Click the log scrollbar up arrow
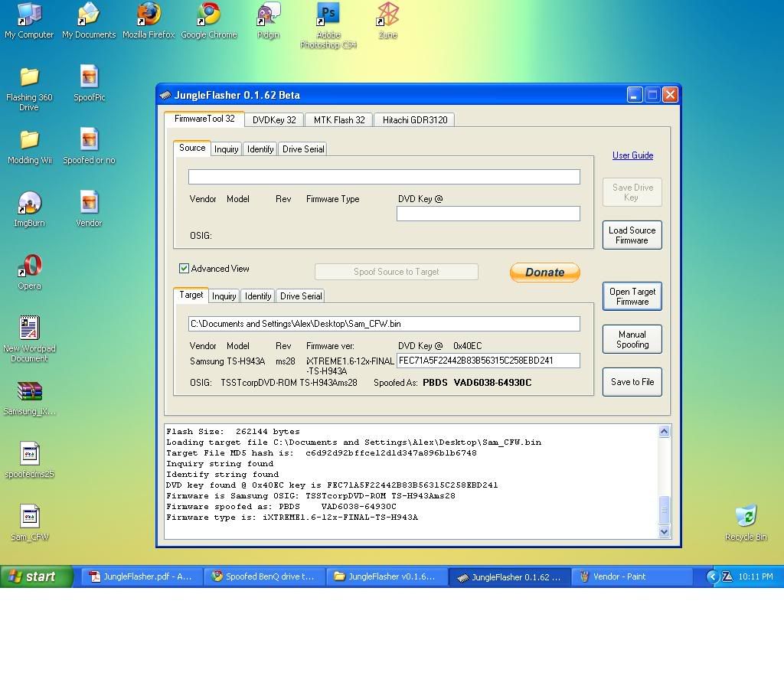This screenshot has width=784, height=689. (664, 432)
